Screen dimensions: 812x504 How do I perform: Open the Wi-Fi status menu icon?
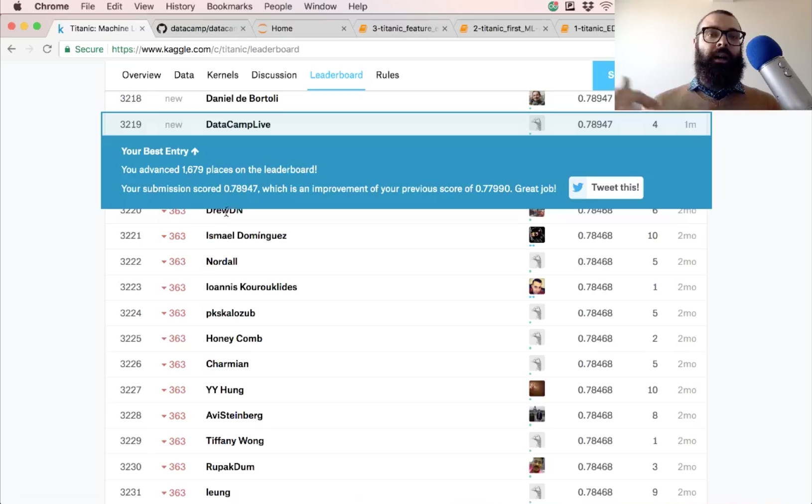click(606, 6)
